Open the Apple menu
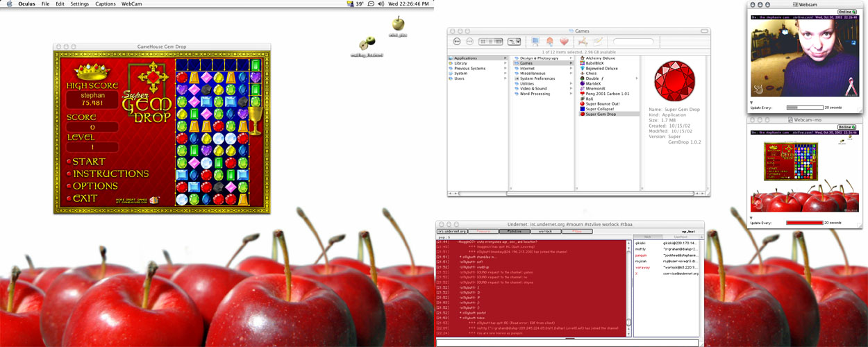 8,4
